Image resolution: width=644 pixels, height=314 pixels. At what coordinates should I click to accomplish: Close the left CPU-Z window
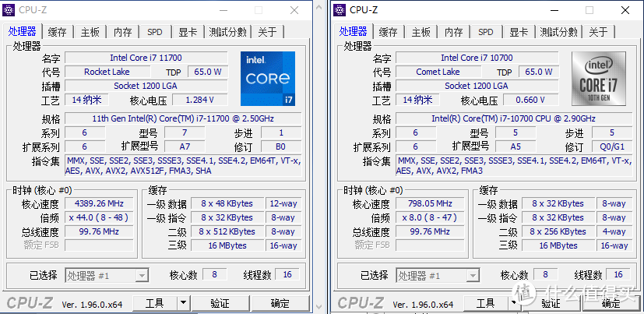coord(294,10)
